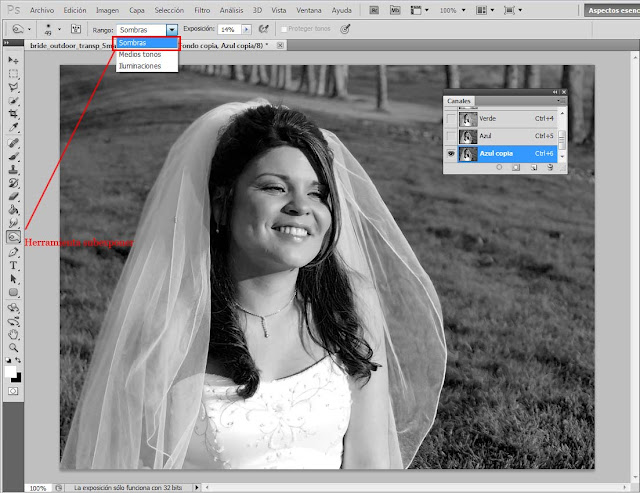Open the Rango dropdown arrow
The width and height of the screenshot is (640, 493).
172,29
